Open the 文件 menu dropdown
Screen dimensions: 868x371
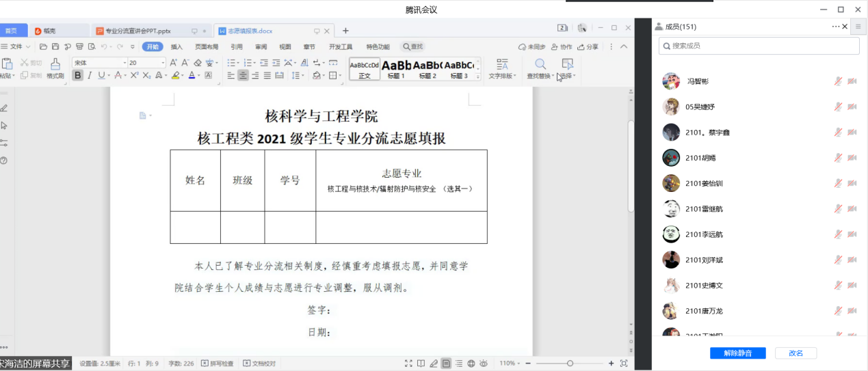tap(19, 46)
